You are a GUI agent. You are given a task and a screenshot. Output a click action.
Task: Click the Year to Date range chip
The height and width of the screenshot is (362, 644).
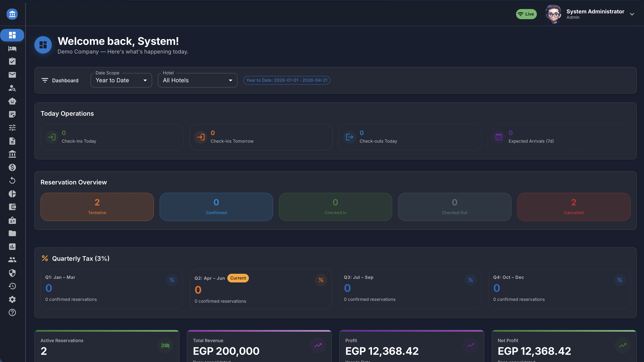287,80
